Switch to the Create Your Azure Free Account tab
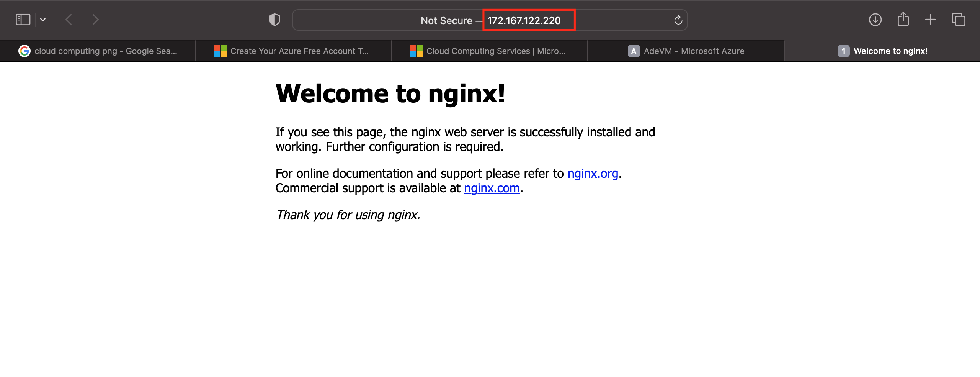 coord(294,51)
